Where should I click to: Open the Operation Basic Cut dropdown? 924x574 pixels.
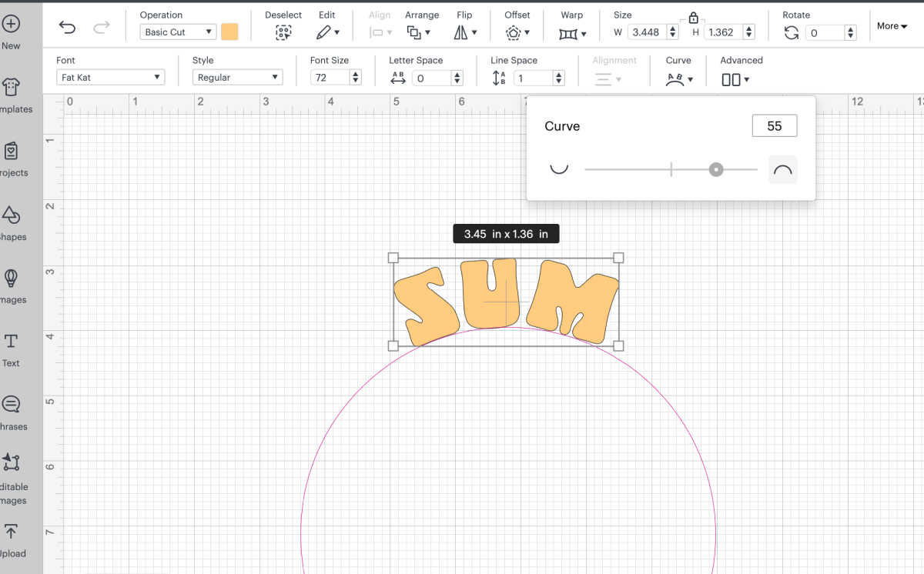click(178, 32)
